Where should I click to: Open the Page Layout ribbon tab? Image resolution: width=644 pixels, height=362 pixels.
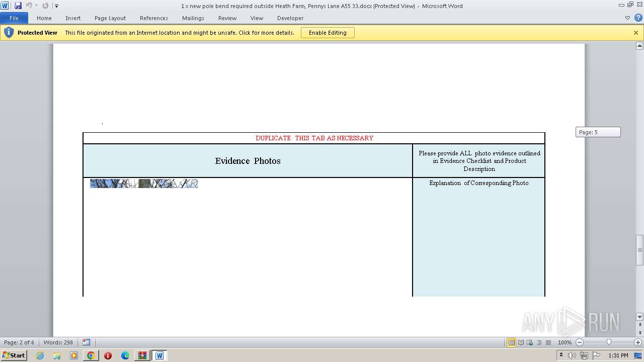point(110,18)
